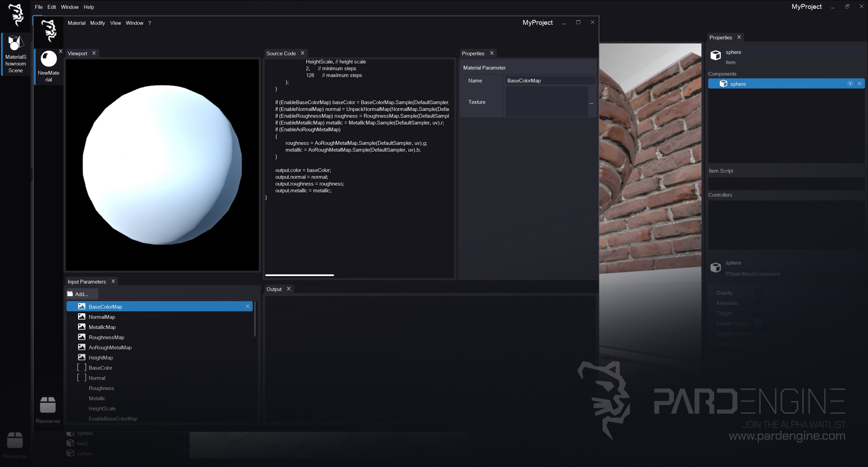
Task: Toggle the Enable Physics checkbox
Action: [758, 323]
